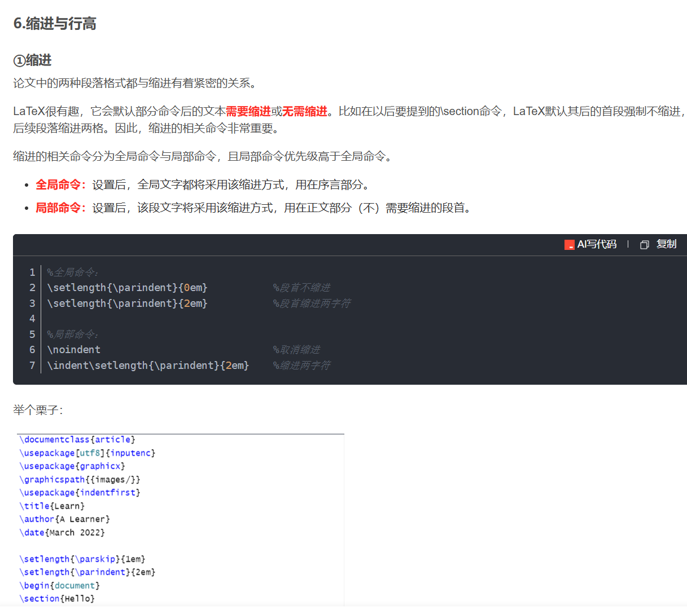Click the heading 6.缩进与行高

[x=54, y=24]
